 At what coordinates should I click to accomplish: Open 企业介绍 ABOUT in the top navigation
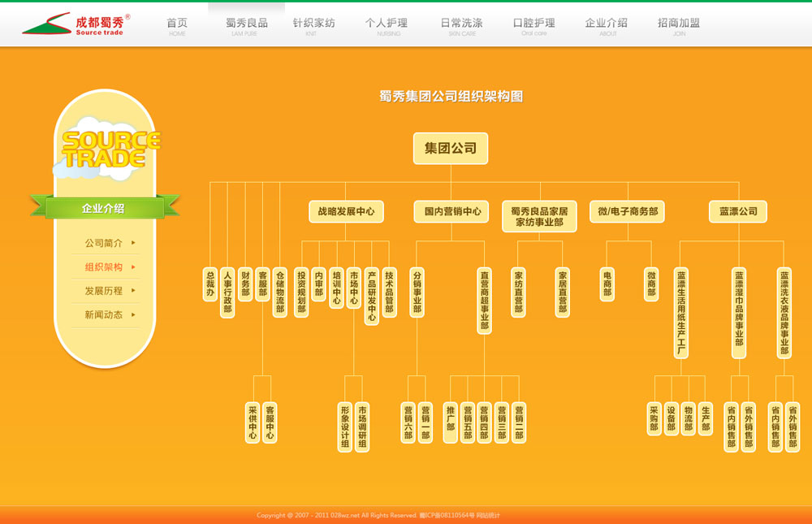(607, 26)
